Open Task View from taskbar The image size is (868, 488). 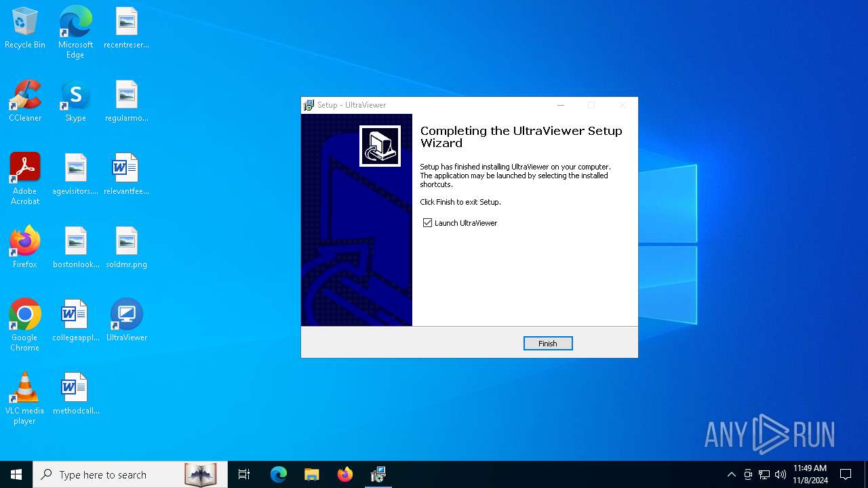(244, 474)
